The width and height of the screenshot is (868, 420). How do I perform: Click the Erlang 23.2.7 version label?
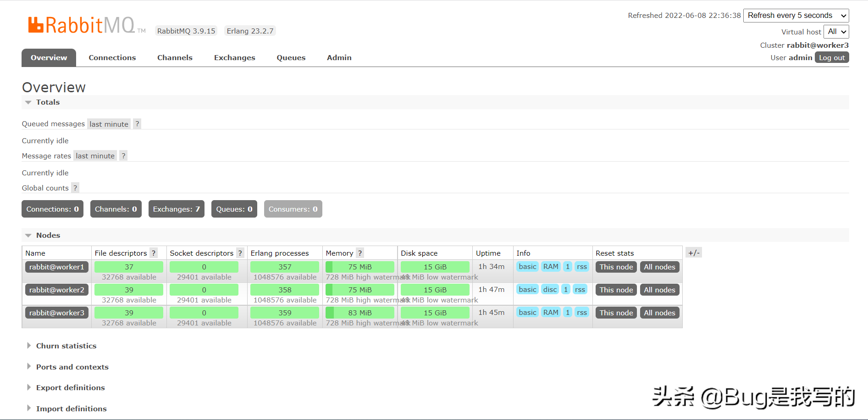click(250, 31)
